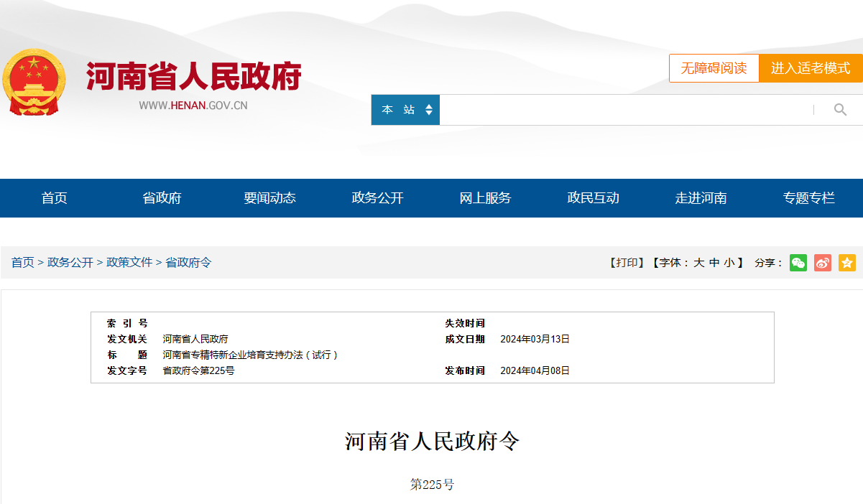
Task: Go to 首页 in navigation bar
Action: (x=55, y=198)
